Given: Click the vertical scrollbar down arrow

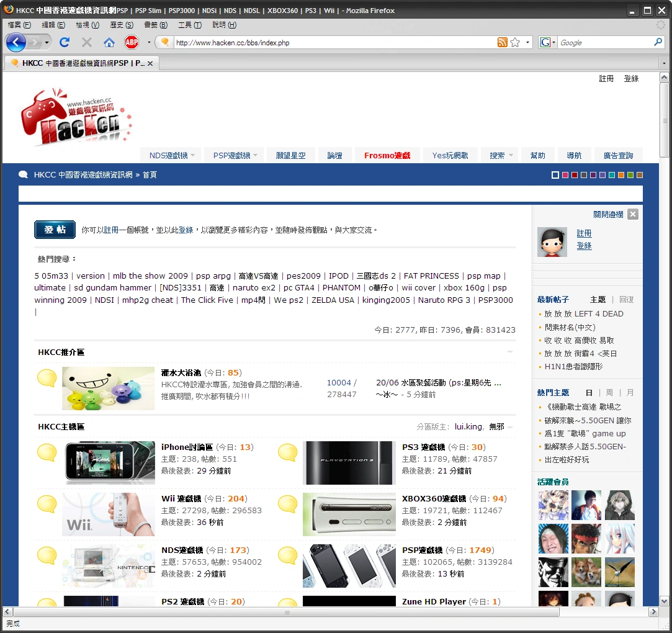Looking at the screenshot, I should tap(664, 601).
